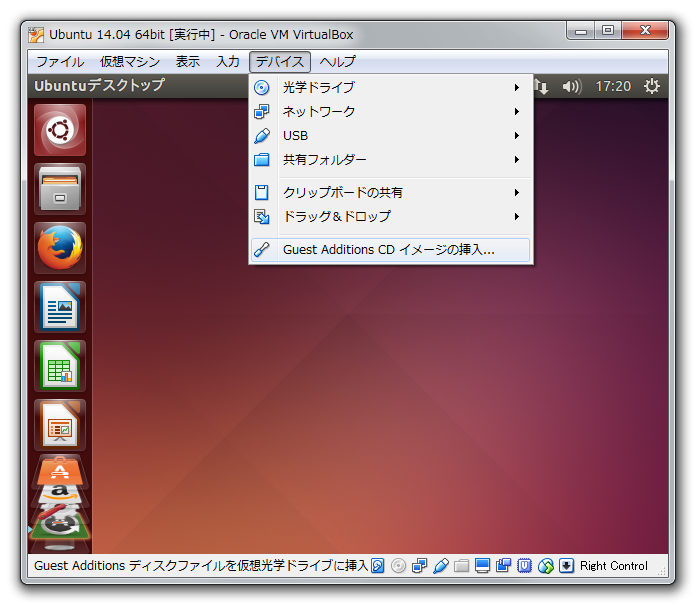Launch LibreOffice Calc from the launcher

click(60, 366)
